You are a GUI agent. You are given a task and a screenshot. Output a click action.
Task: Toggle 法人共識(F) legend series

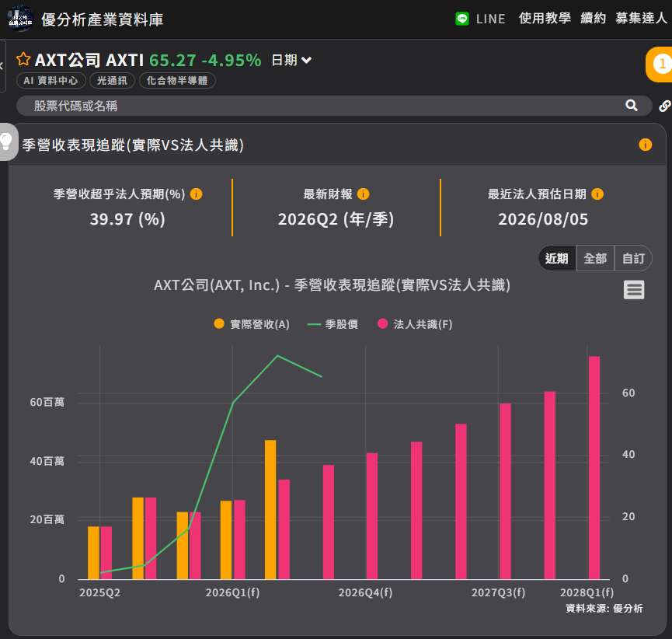pos(415,324)
